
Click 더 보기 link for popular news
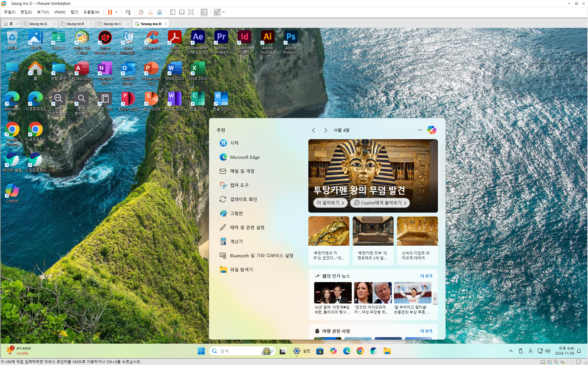point(426,276)
